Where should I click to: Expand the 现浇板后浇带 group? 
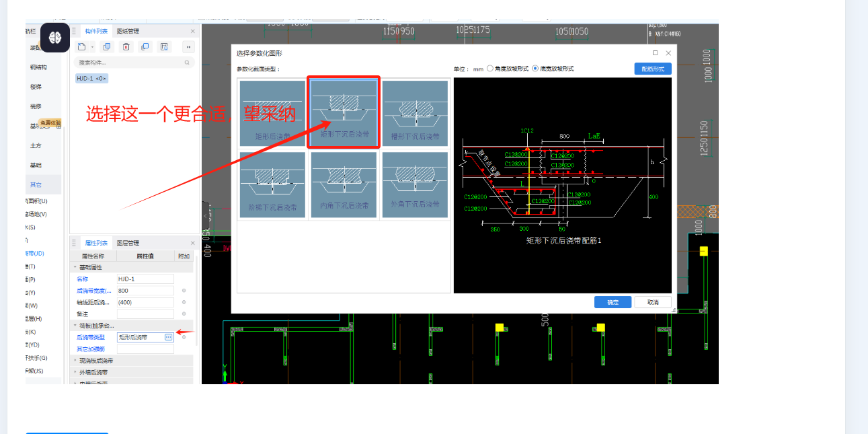point(75,361)
